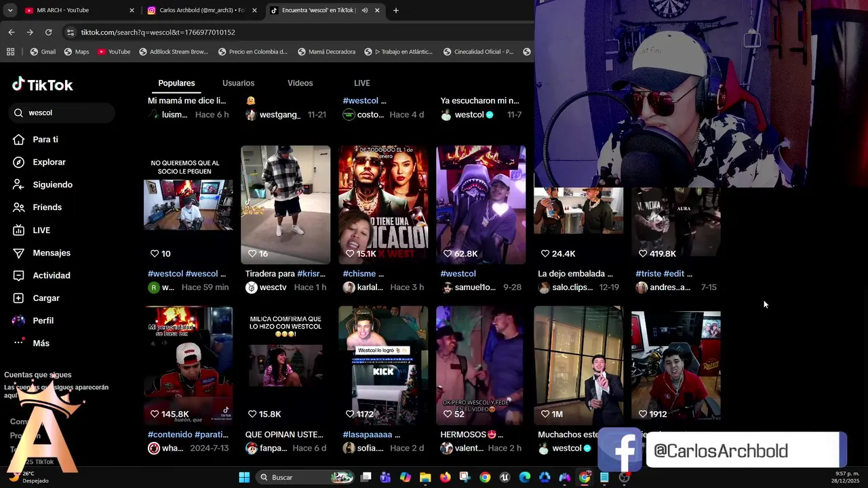Open the video thumbnail with 145.8K likes
This screenshot has height=488, width=868.
pos(188,365)
